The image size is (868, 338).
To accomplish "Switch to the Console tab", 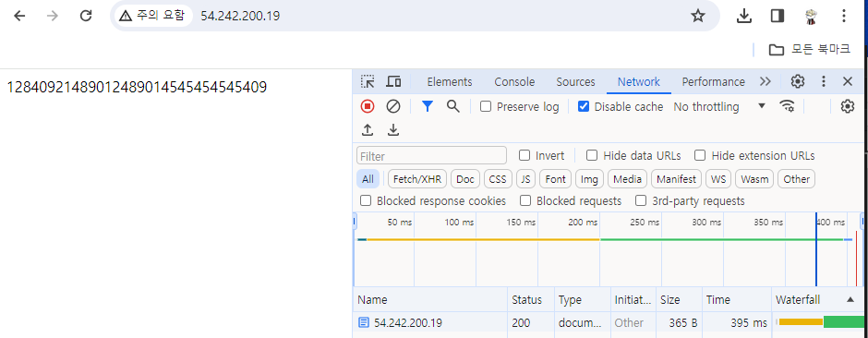I will pos(514,82).
